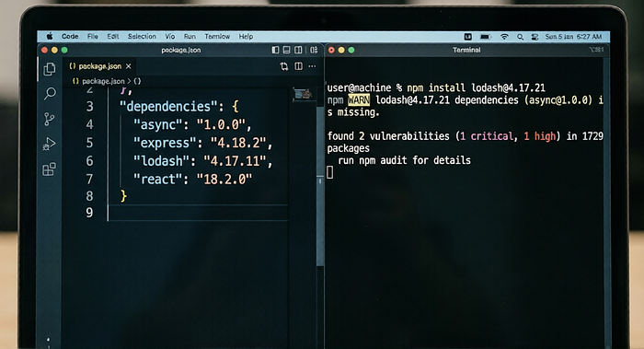Open the Source Control view
The width and height of the screenshot is (644, 349).
click(50, 119)
